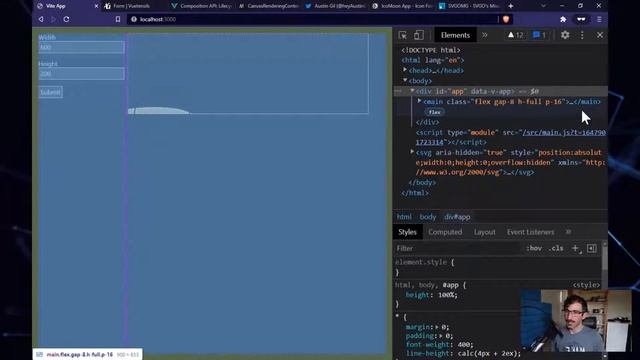Viewport: 640px width, 360px height.
Task: Select the inspect element picker icon
Action: point(402,35)
